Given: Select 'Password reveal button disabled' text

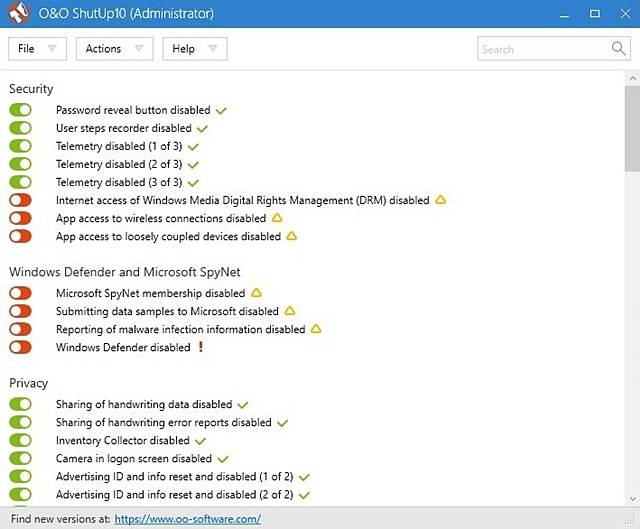Looking at the screenshot, I should [x=133, y=110].
